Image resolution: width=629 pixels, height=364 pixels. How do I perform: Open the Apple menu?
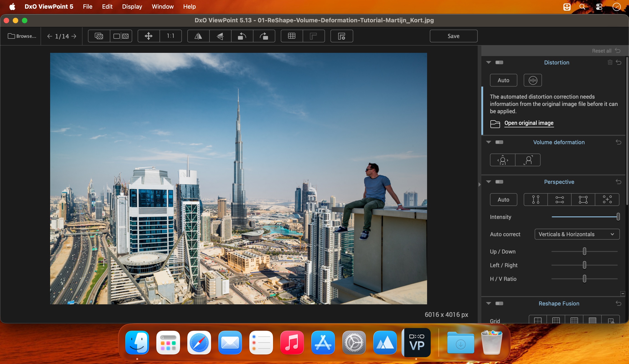12,6
